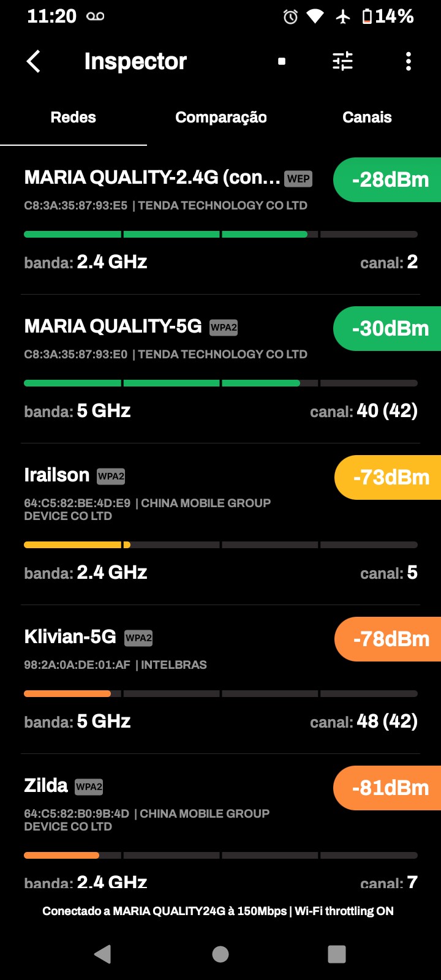This screenshot has height=980, width=441.
Task: Open the filter sliders settings icon
Action: coord(342,61)
